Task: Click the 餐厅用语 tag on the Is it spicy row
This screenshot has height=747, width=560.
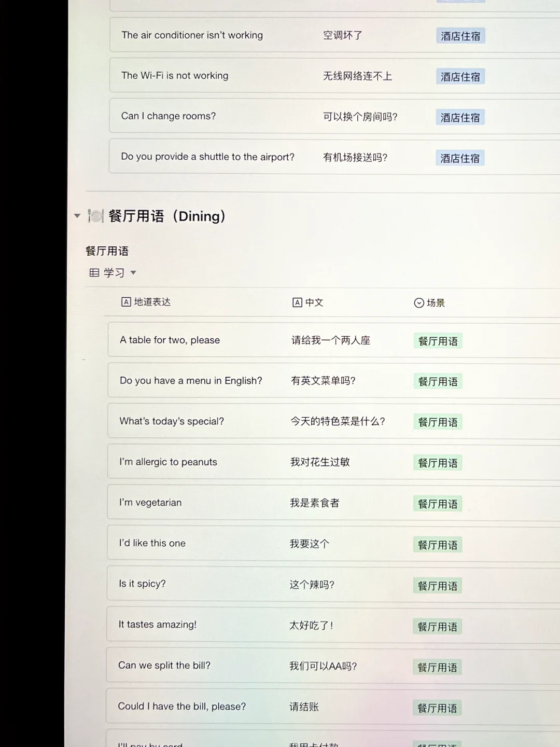Action: pyautogui.click(x=437, y=585)
